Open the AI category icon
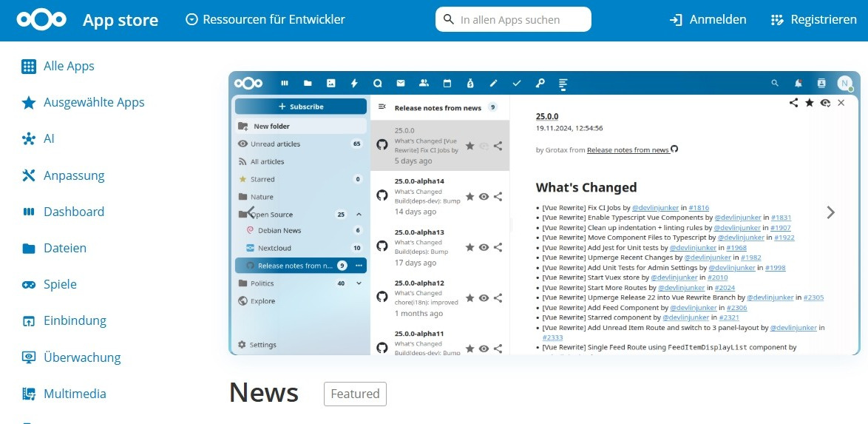The width and height of the screenshot is (868, 424). [29, 139]
